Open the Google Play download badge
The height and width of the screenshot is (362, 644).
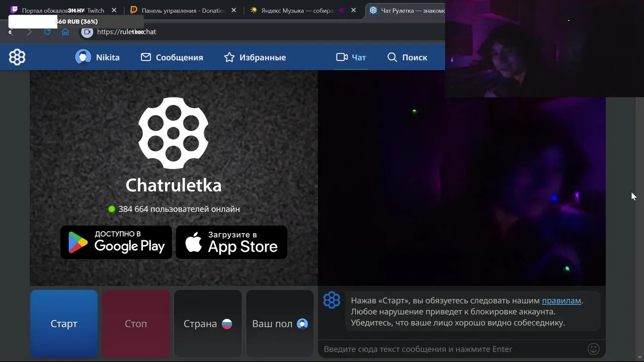point(116,242)
